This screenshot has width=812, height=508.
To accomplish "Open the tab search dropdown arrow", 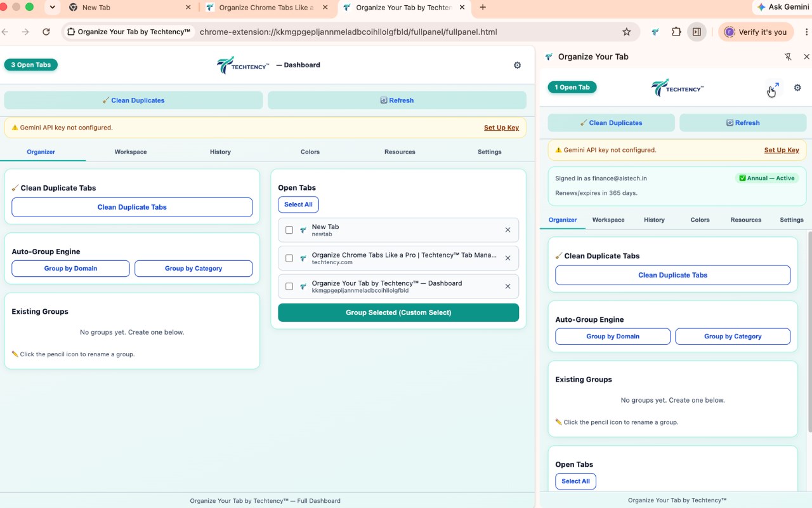I will coord(52,8).
